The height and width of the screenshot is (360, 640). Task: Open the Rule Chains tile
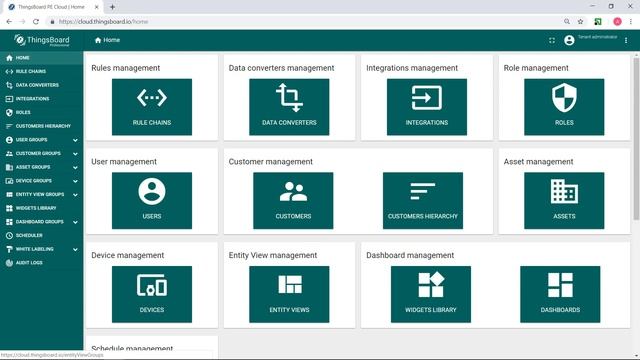pyautogui.click(x=152, y=107)
